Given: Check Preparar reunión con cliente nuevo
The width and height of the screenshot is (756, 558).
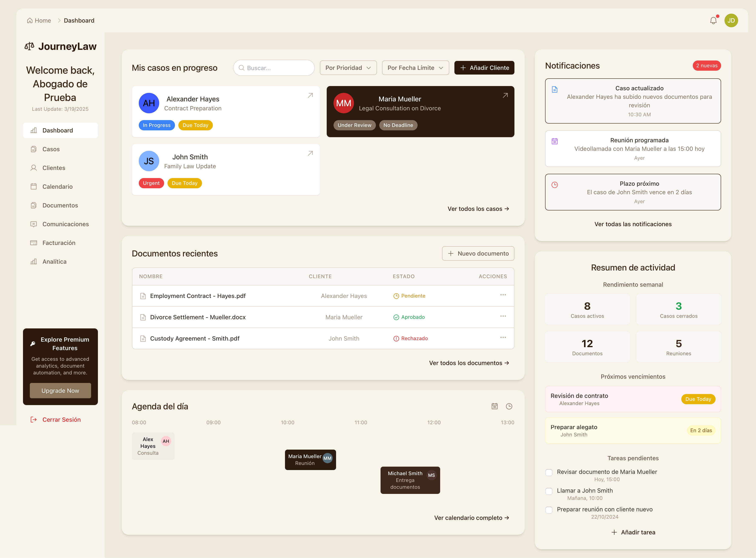Looking at the screenshot, I should (548, 510).
